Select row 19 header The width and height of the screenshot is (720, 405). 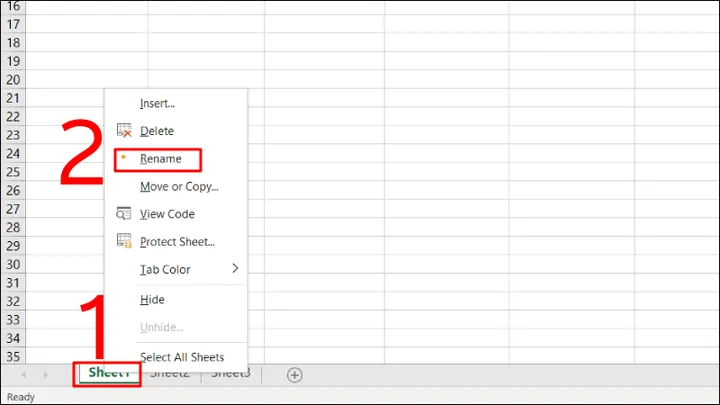pos(13,61)
